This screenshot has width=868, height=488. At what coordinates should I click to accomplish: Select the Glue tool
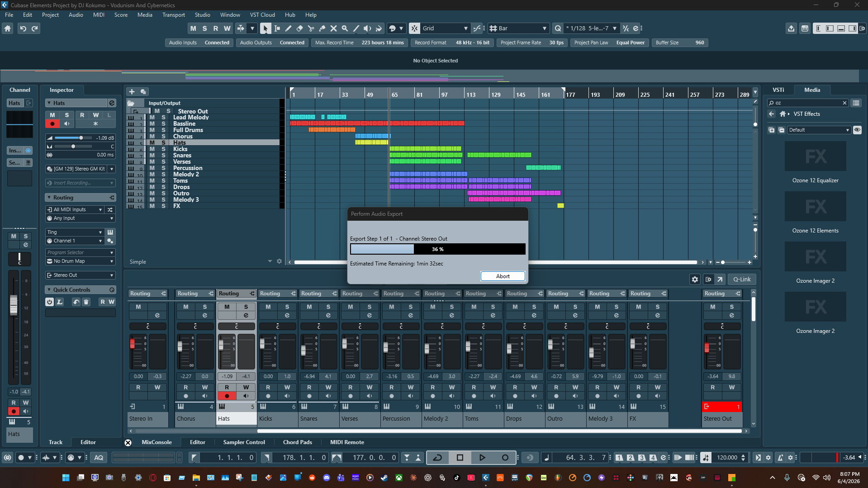(322, 28)
